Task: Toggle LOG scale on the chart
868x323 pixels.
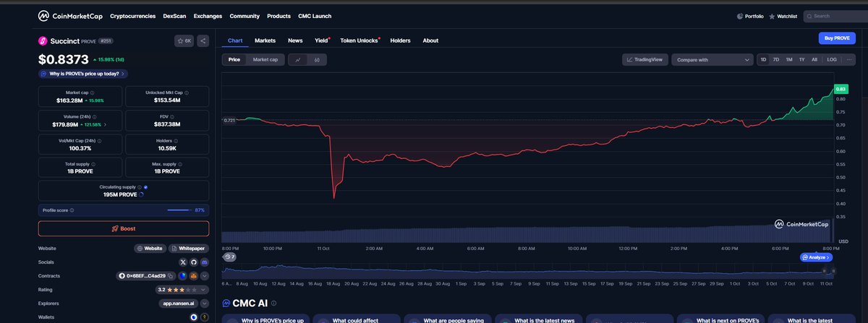Action: pos(832,60)
